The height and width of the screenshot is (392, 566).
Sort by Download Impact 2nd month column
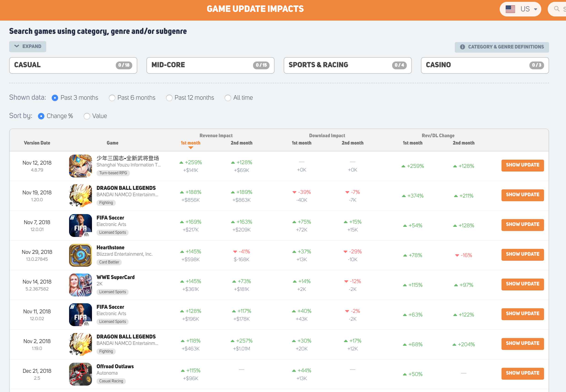353,143
